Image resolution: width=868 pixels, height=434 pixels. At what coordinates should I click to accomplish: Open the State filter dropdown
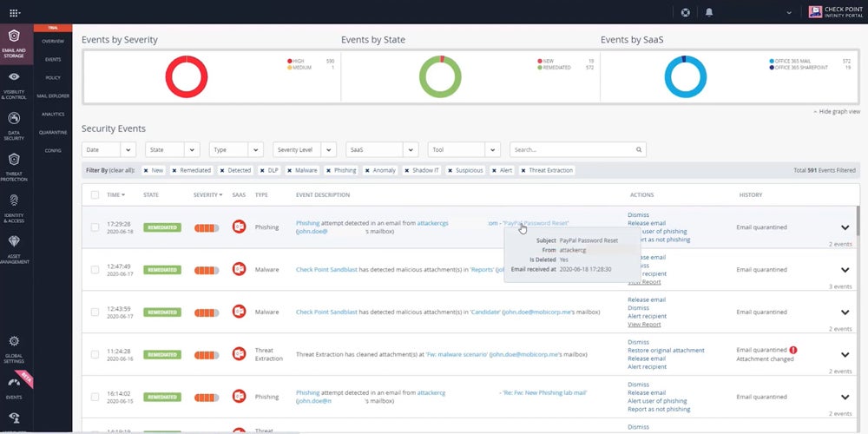pos(173,149)
